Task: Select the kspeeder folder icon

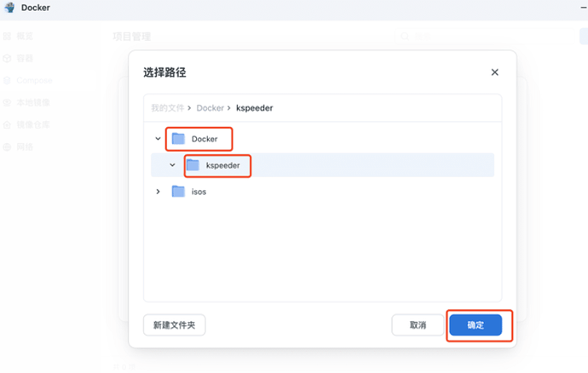Action: tap(193, 165)
